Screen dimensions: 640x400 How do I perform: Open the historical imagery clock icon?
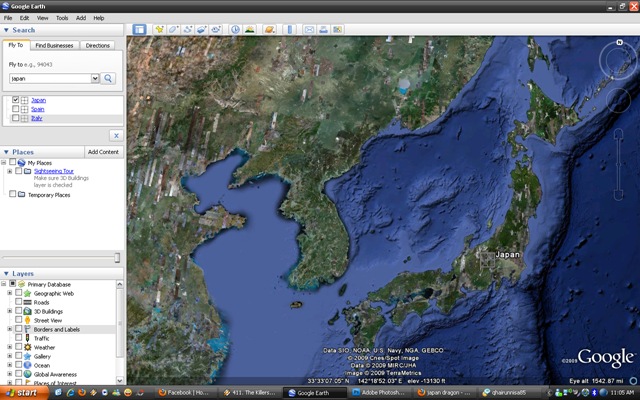point(235,29)
